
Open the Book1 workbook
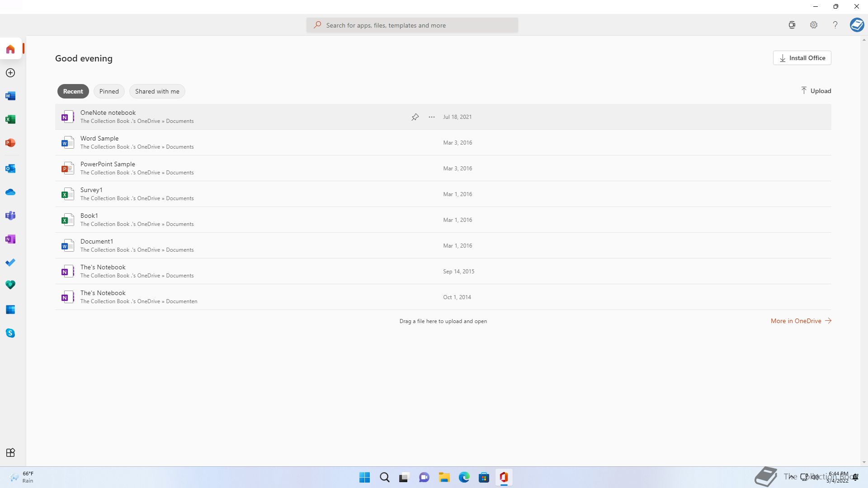point(443,220)
